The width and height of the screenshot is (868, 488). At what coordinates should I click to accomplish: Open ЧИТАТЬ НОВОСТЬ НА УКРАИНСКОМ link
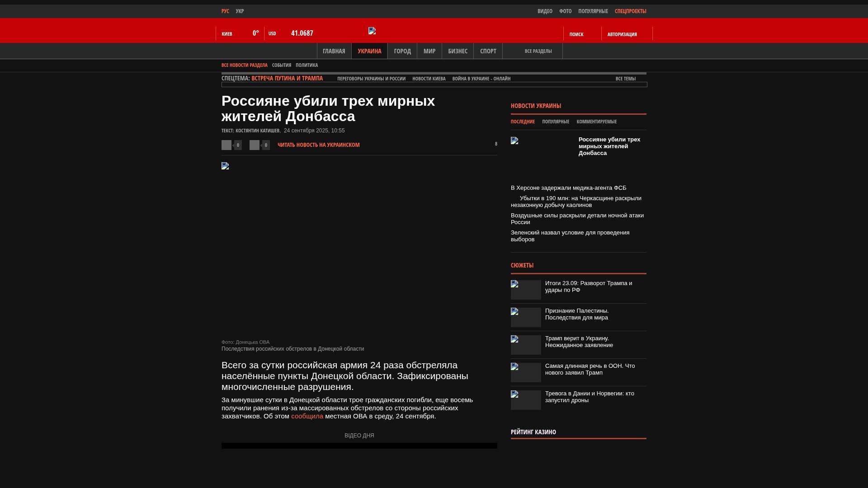click(318, 145)
